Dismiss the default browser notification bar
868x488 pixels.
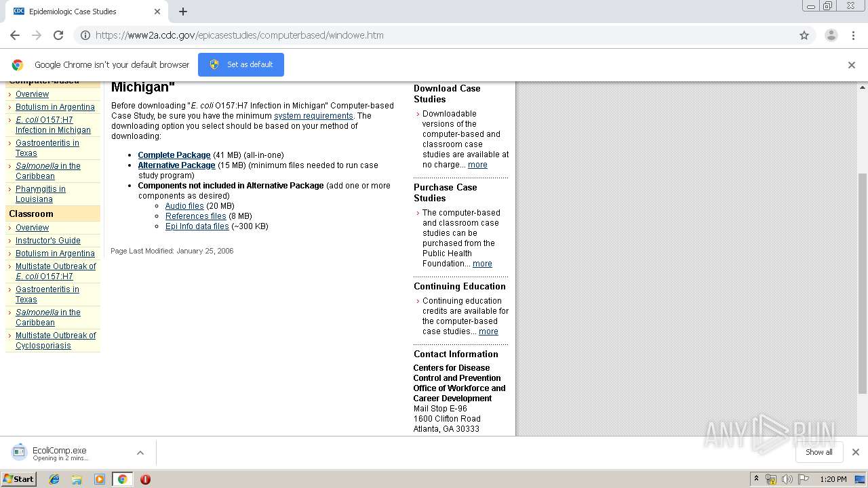click(852, 65)
